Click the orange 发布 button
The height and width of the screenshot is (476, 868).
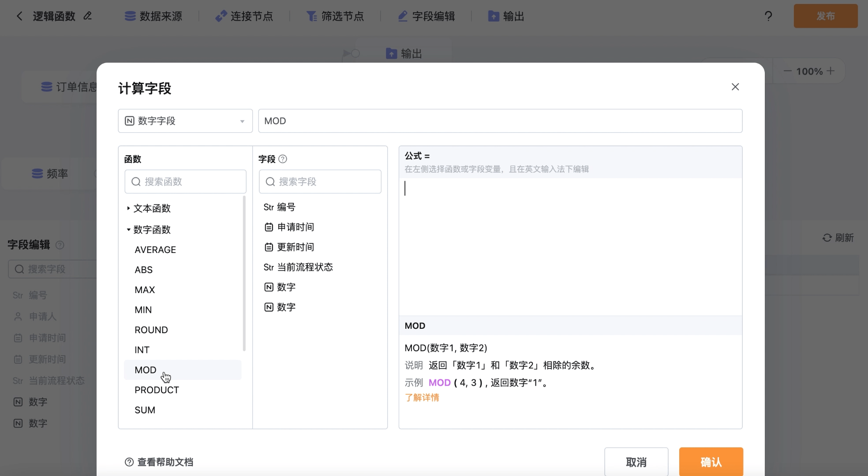pos(826,16)
